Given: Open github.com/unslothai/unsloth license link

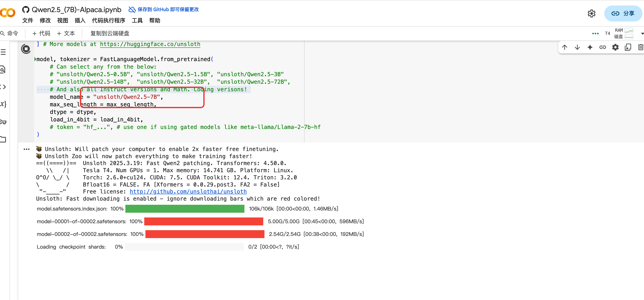Looking at the screenshot, I should pos(188,191).
